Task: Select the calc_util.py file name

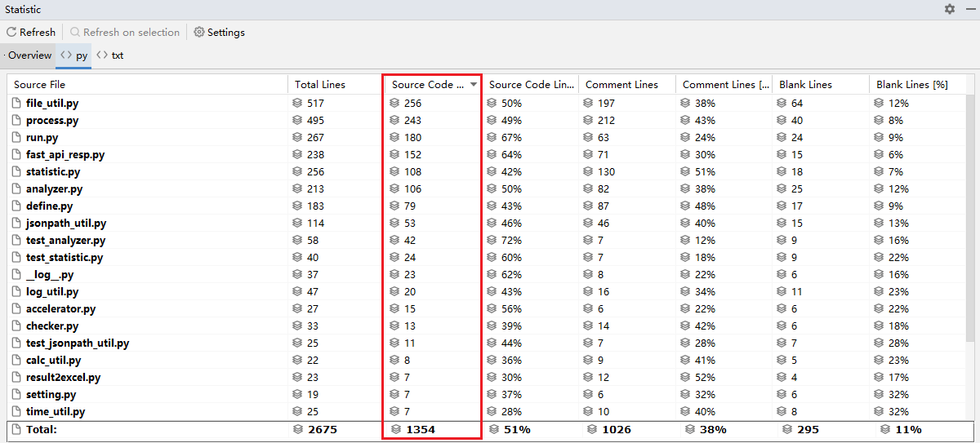Action: 54,361
